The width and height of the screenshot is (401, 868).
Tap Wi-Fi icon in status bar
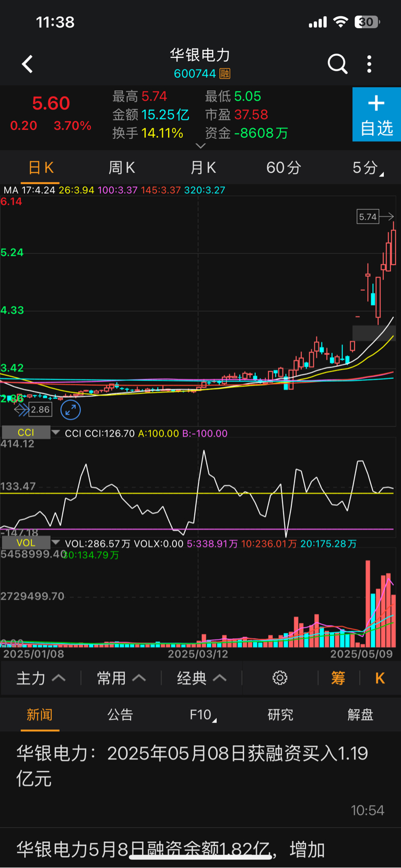point(340,22)
